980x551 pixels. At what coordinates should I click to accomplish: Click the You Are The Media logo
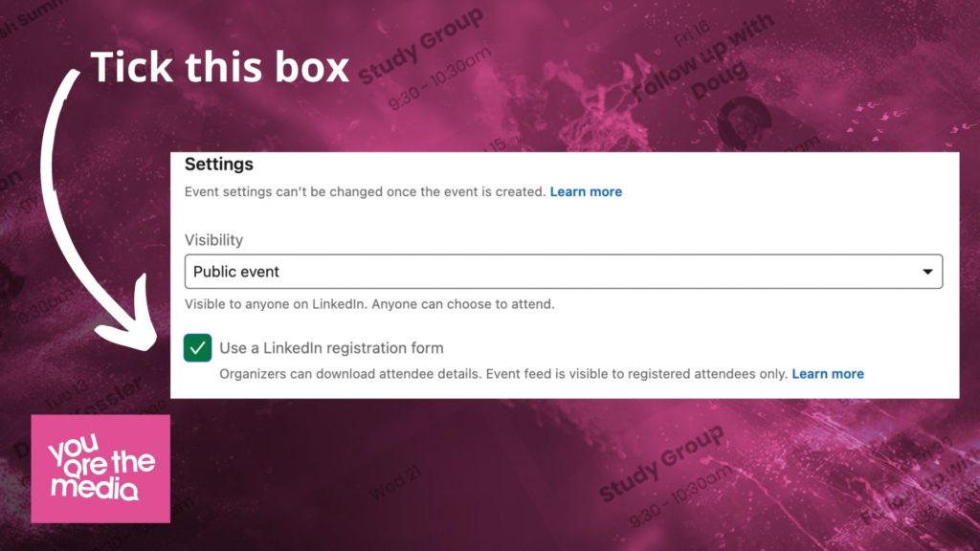tap(100, 469)
